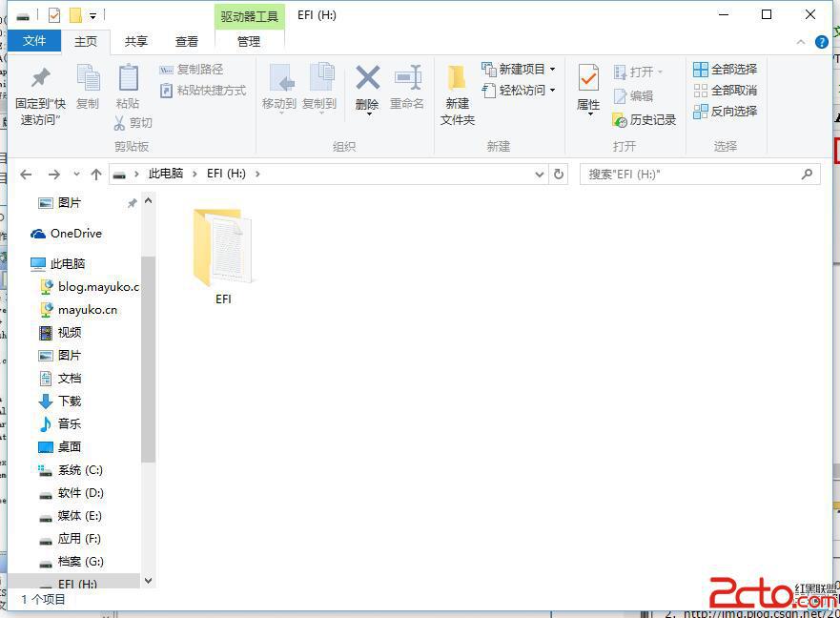Click the Select all icon
The image size is (840, 618).
point(701,69)
